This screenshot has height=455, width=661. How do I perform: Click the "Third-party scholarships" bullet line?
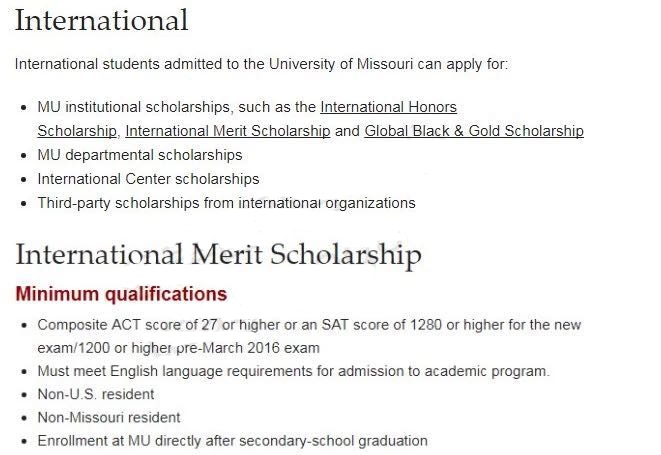coord(226,203)
